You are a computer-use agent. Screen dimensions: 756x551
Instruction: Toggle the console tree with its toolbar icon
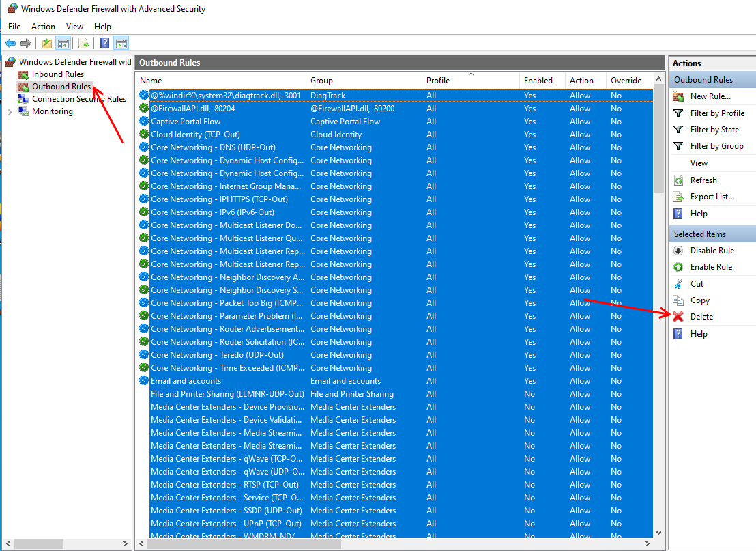(x=63, y=44)
